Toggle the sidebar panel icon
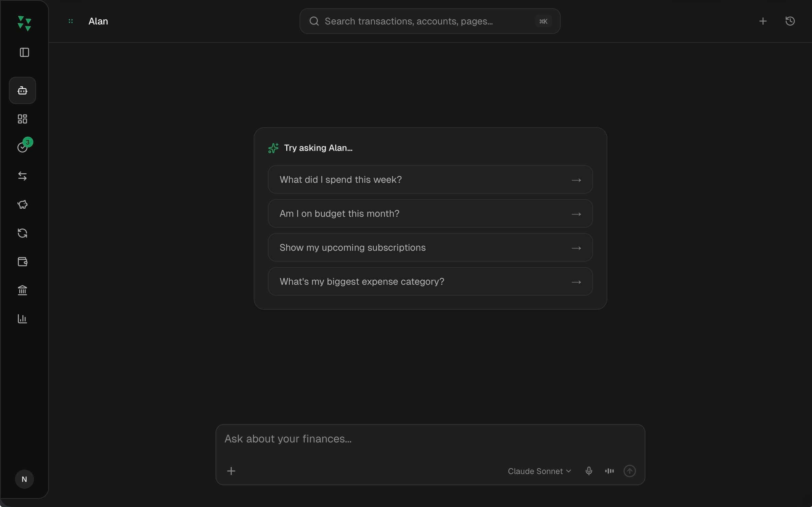This screenshot has height=507, width=812. point(24,52)
